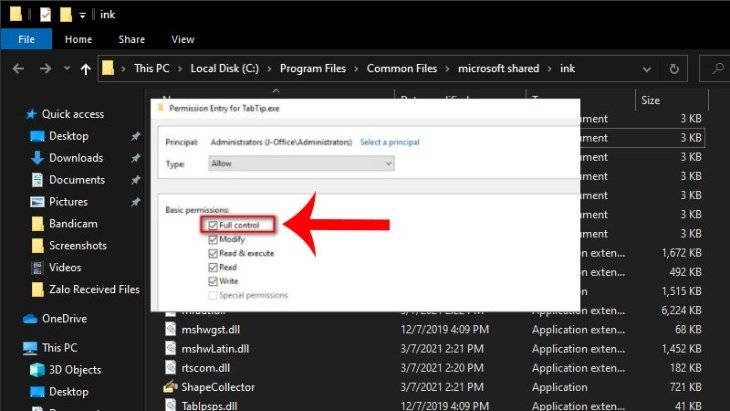Viewport: 730px width, 411px height.
Task: Open the File menu
Action: tap(27, 39)
